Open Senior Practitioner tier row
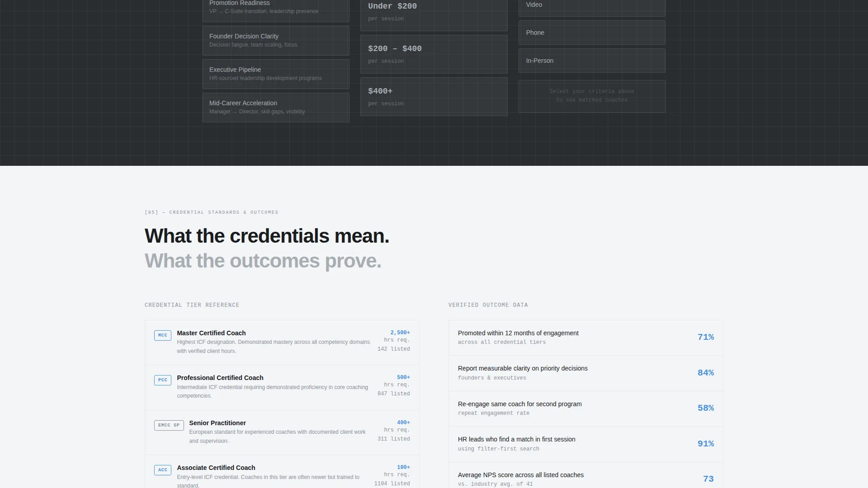Screen dimensions: 868x488 [282, 432]
